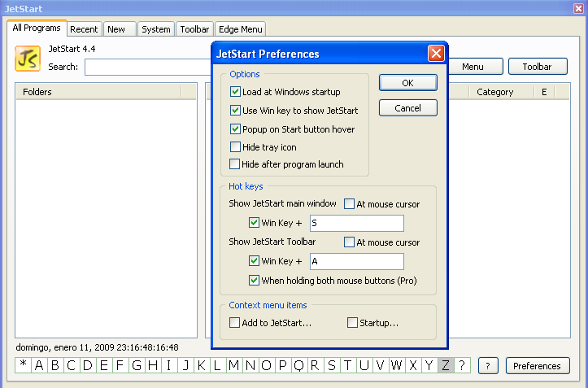
Task: Filter programs by letter D
Action: (x=87, y=365)
